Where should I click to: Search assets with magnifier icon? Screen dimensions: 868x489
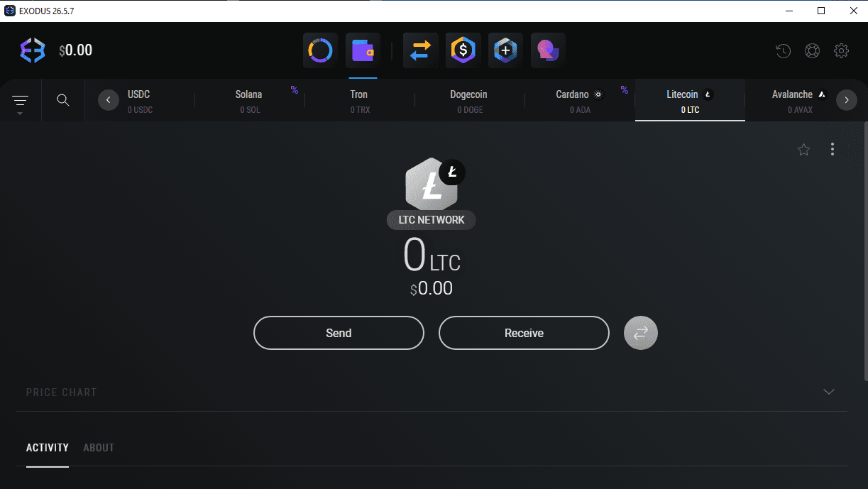63,100
